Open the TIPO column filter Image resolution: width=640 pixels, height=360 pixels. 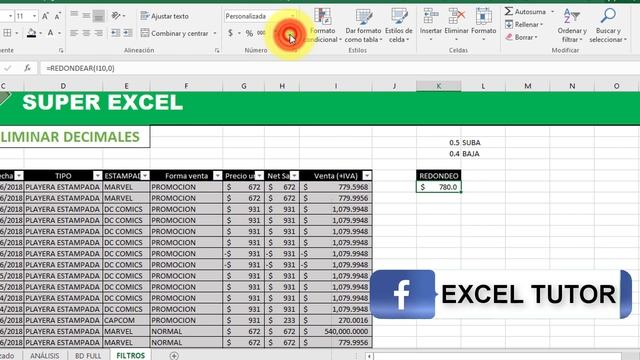(97, 176)
